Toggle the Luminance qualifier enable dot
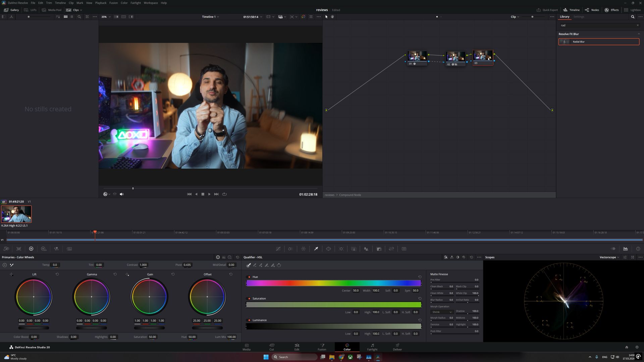The image size is (644, 362). tap(249, 320)
